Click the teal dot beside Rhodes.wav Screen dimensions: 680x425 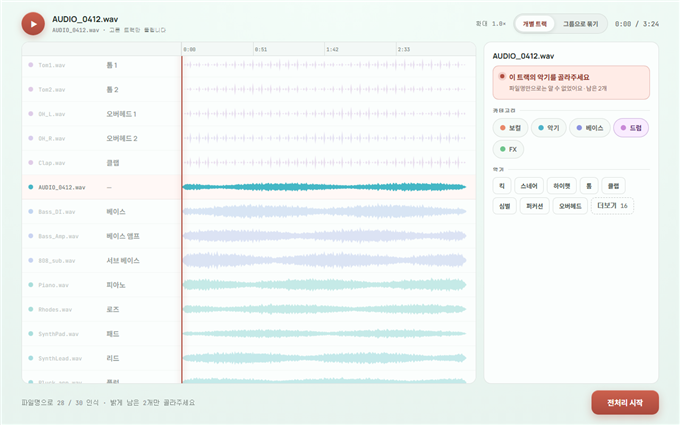(x=31, y=309)
